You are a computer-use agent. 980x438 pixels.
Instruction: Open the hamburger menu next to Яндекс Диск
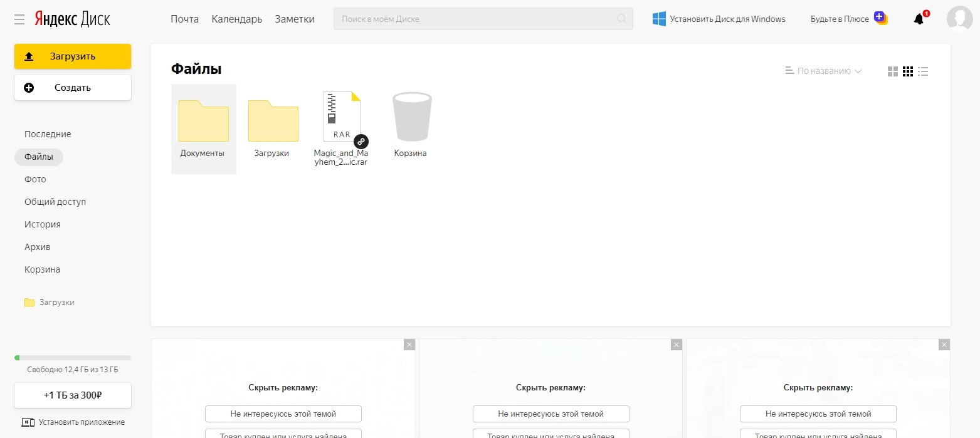19,19
